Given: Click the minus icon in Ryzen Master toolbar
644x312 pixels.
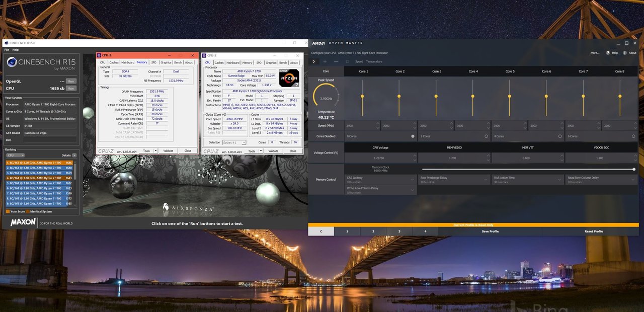Looking at the screenshot, I should [336, 61].
